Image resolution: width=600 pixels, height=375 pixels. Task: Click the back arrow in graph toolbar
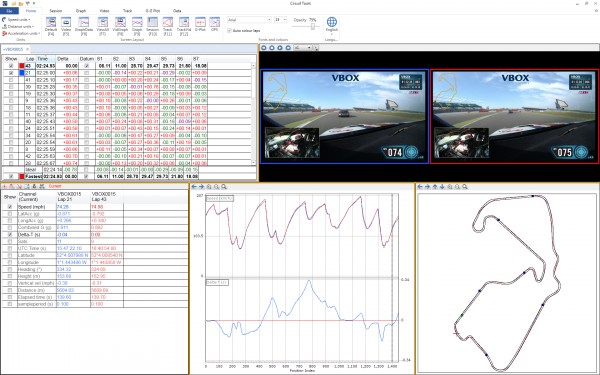194,187
